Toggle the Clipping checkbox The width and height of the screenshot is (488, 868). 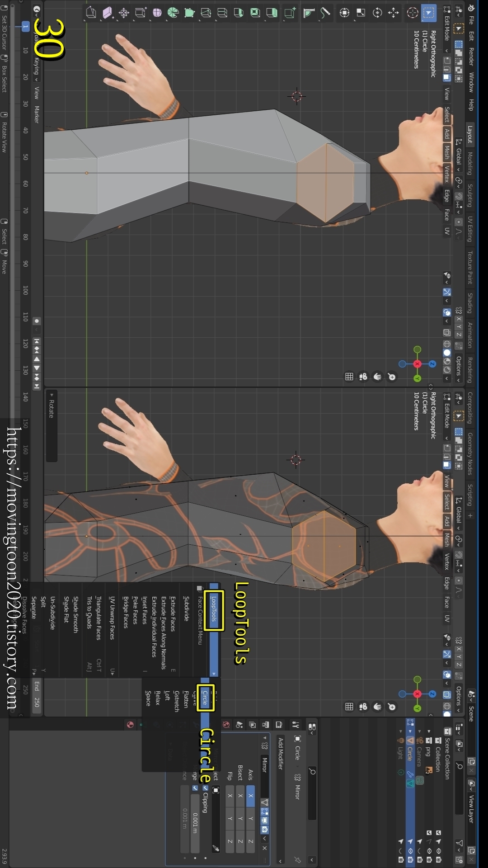click(206, 788)
